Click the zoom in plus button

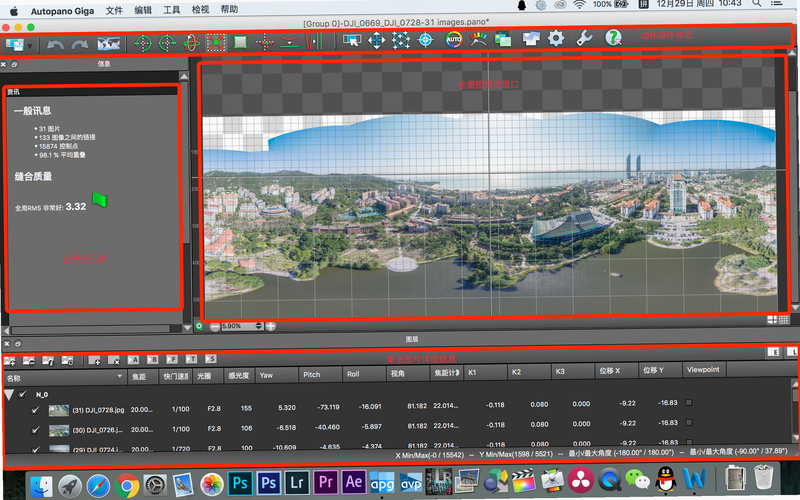coord(270,326)
